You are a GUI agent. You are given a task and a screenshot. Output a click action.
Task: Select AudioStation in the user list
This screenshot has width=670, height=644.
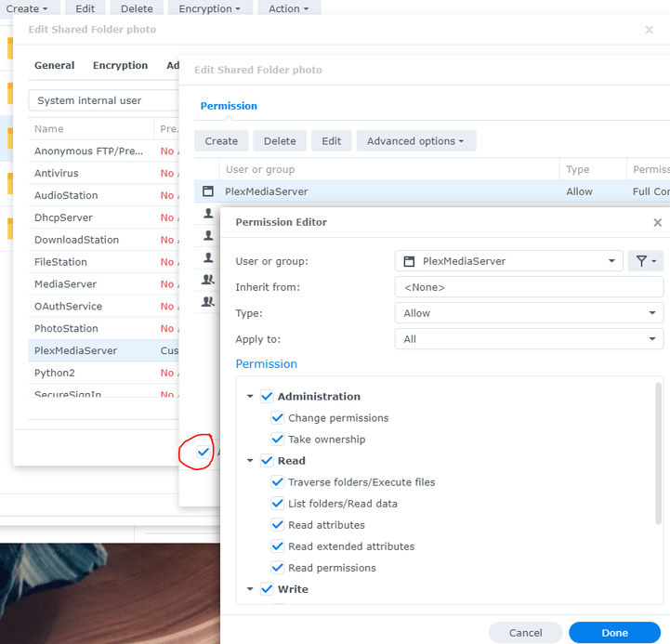(103, 195)
